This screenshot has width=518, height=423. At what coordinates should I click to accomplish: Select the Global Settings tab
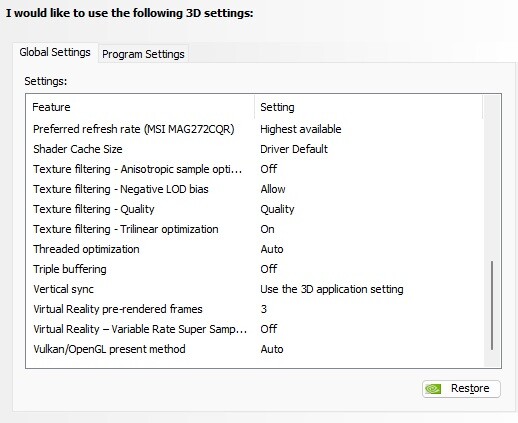pyautogui.click(x=55, y=52)
